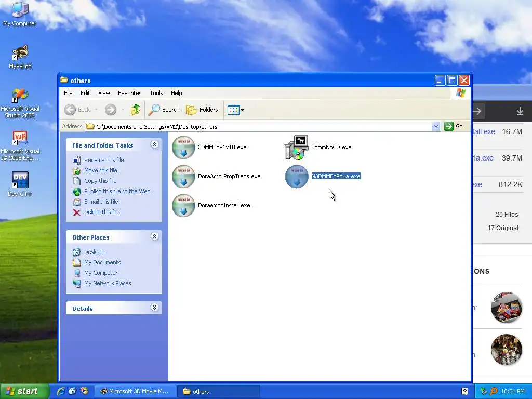Select the DoraActorPropTrans.exe installer icon

(183, 177)
